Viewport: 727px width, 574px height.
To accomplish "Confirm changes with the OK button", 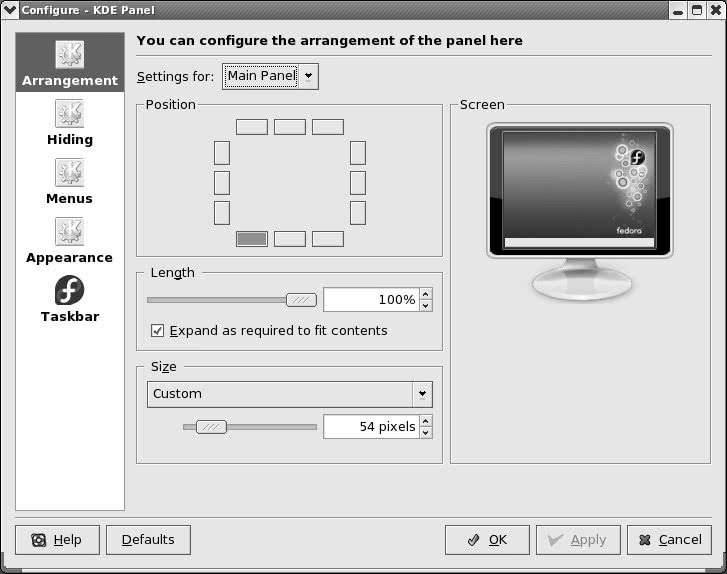I will pos(487,540).
